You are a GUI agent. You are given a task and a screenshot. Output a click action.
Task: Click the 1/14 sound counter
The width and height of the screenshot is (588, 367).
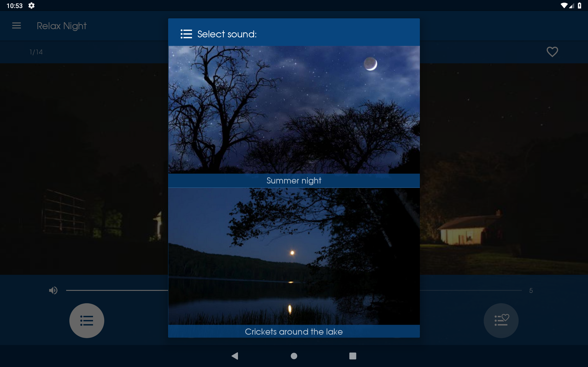(x=36, y=52)
